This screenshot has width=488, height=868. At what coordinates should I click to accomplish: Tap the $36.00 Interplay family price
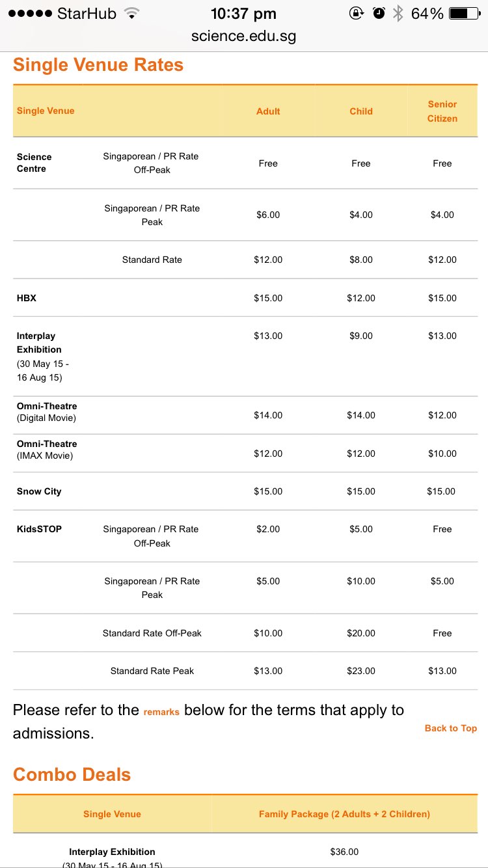coord(344,852)
